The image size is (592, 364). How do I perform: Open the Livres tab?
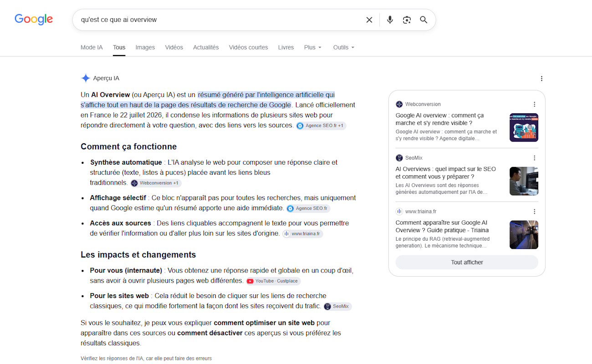click(x=286, y=47)
